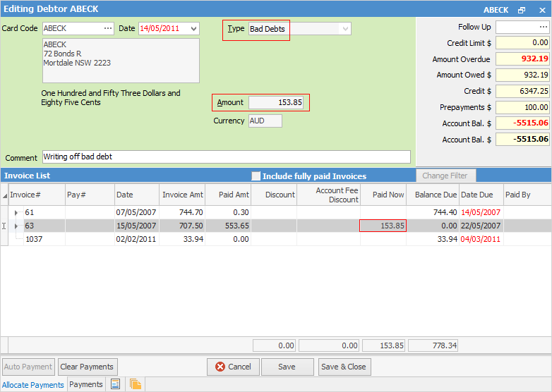The width and height of the screenshot is (552, 392).
Task: Click grid corner selector left of Invoice# header
Action: tap(5, 195)
